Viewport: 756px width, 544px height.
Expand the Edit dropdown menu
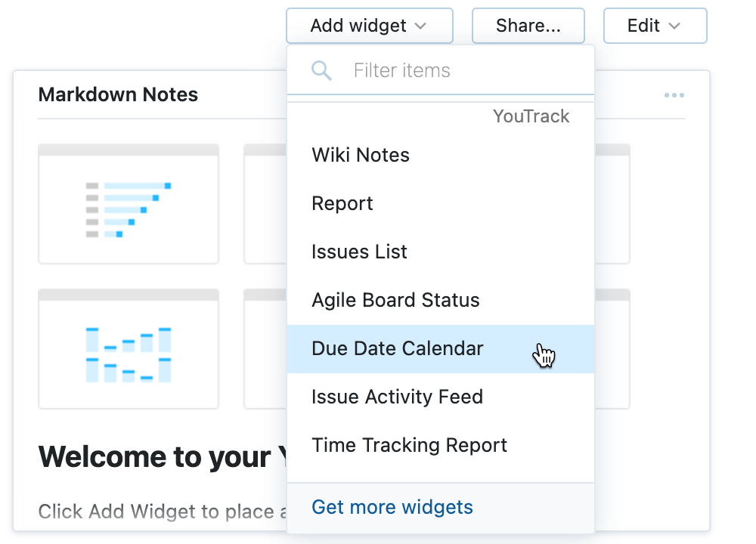[x=655, y=25]
